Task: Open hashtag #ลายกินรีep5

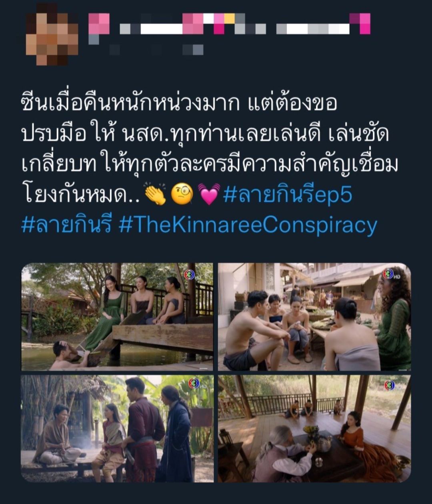Action: click(x=287, y=196)
